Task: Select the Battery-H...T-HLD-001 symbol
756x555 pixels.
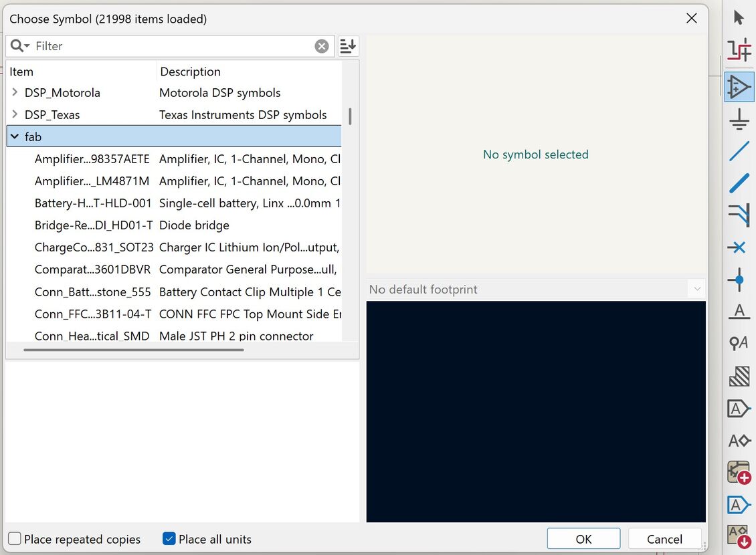Action: (x=93, y=203)
